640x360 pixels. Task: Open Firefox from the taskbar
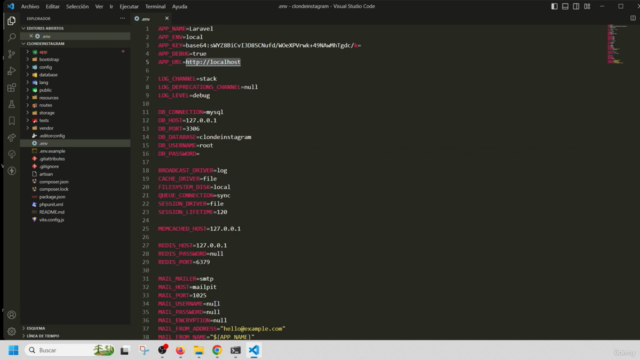pos(180,350)
